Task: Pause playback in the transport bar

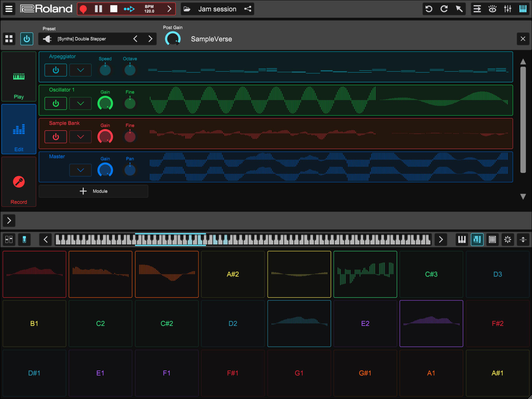Action: click(98, 9)
